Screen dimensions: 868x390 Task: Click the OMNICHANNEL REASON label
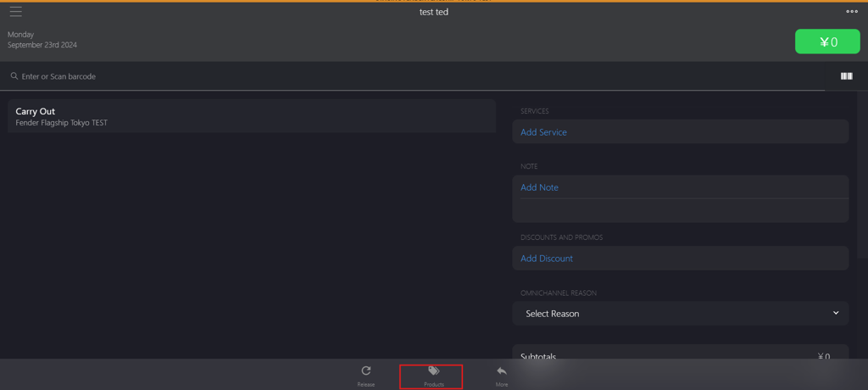click(559, 293)
